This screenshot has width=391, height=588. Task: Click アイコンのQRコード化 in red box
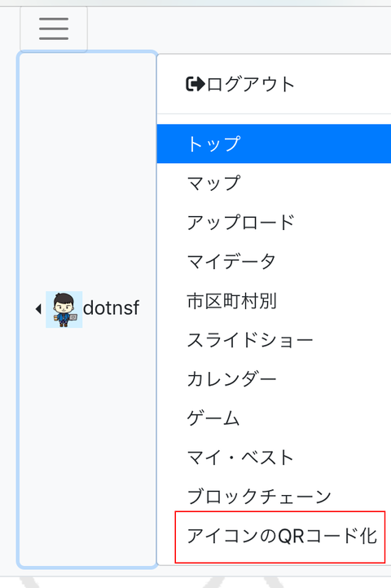point(280,537)
